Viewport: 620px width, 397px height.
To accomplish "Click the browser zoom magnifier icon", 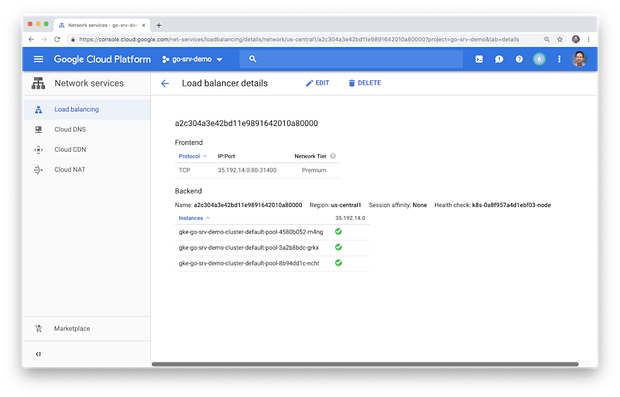I will pyautogui.click(x=547, y=40).
